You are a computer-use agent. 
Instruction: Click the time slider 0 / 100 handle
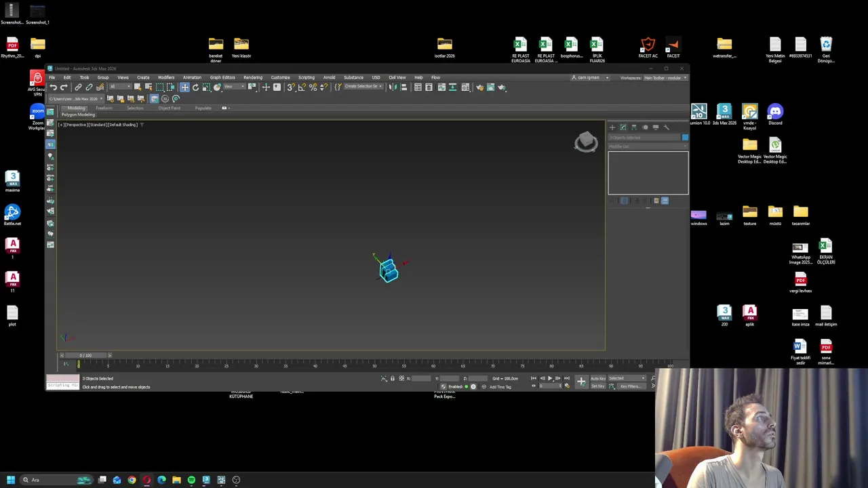point(85,355)
